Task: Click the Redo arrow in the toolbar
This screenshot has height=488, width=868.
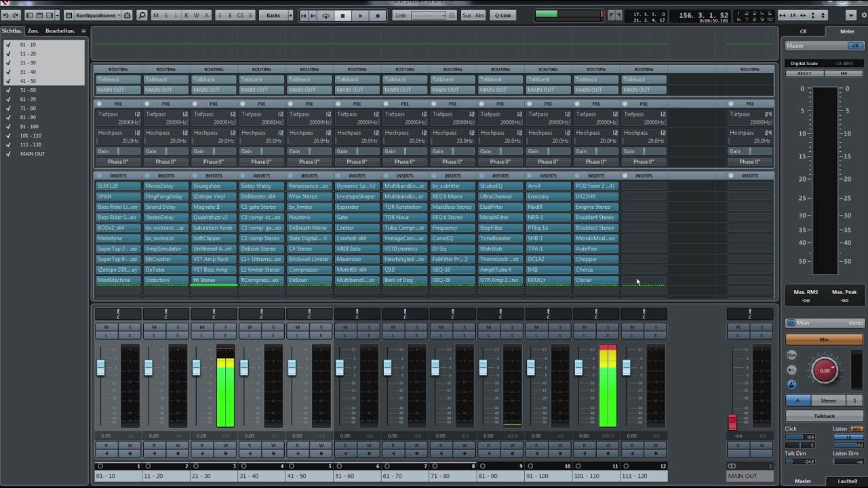Action: point(15,15)
